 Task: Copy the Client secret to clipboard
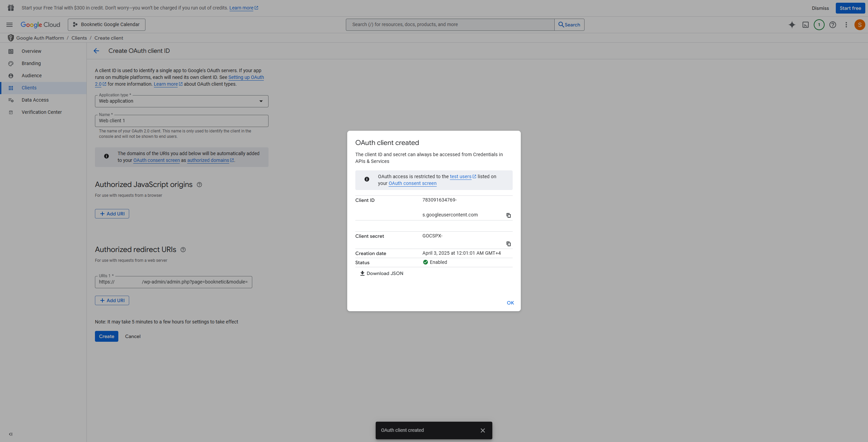509,244
